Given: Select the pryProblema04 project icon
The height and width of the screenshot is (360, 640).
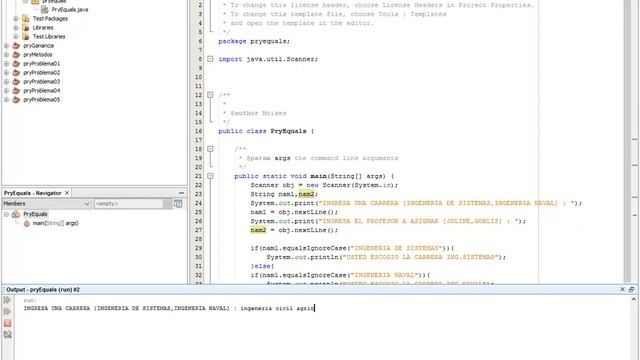Looking at the screenshot, I should [16, 90].
